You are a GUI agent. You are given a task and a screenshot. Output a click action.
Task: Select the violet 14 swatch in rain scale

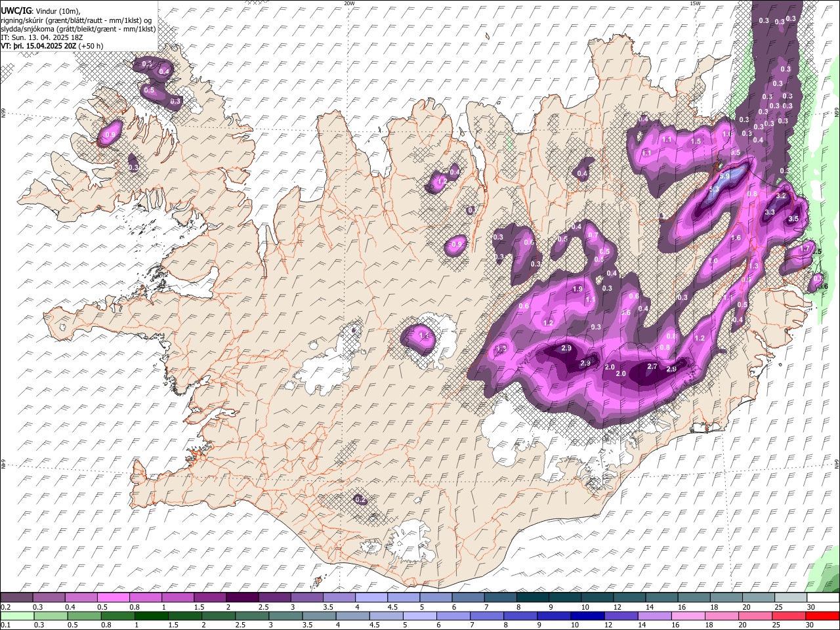[654, 616]
